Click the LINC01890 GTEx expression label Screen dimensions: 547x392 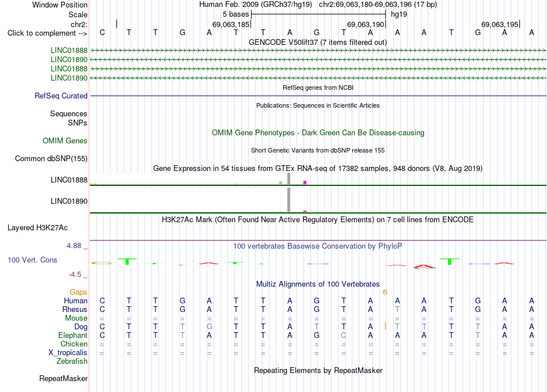(69, 201)
